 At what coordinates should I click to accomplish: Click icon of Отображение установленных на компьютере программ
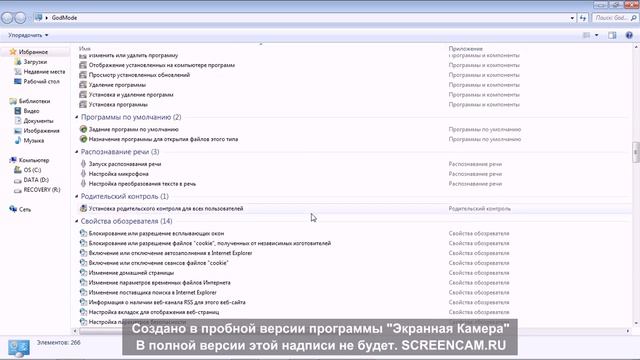(x=83, y=65)
